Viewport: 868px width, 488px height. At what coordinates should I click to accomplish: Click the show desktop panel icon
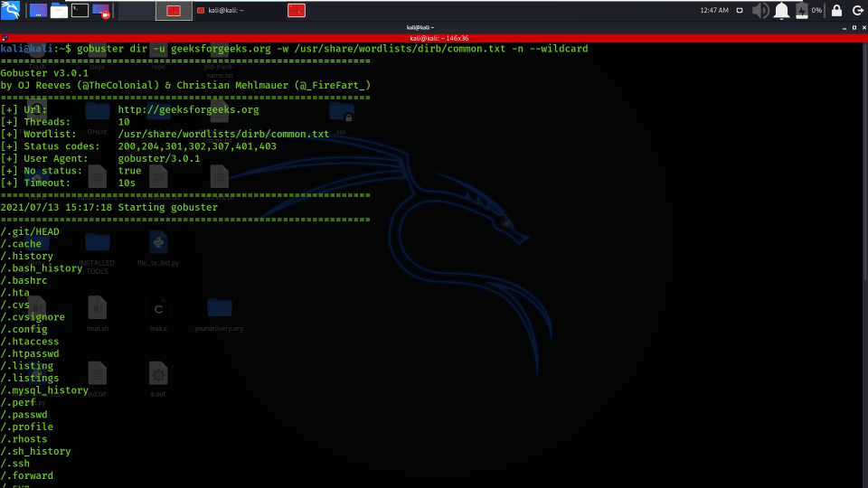(x=38, y=11)
